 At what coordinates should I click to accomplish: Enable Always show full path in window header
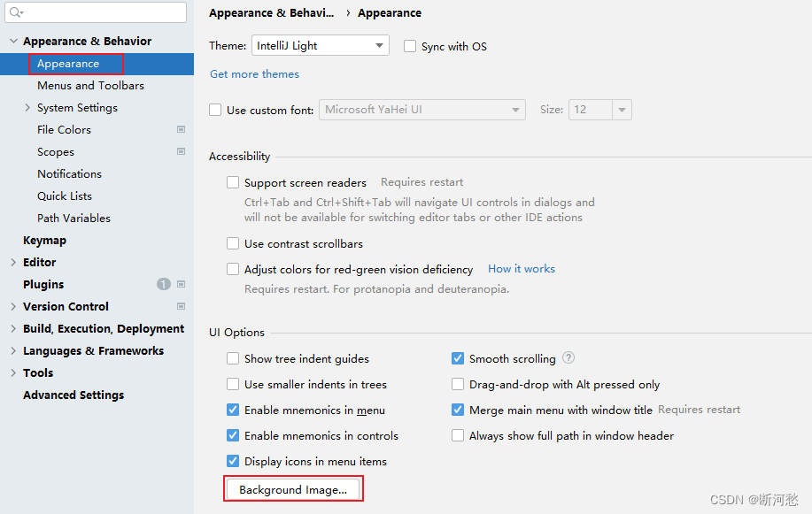click(x=457, y=435)
